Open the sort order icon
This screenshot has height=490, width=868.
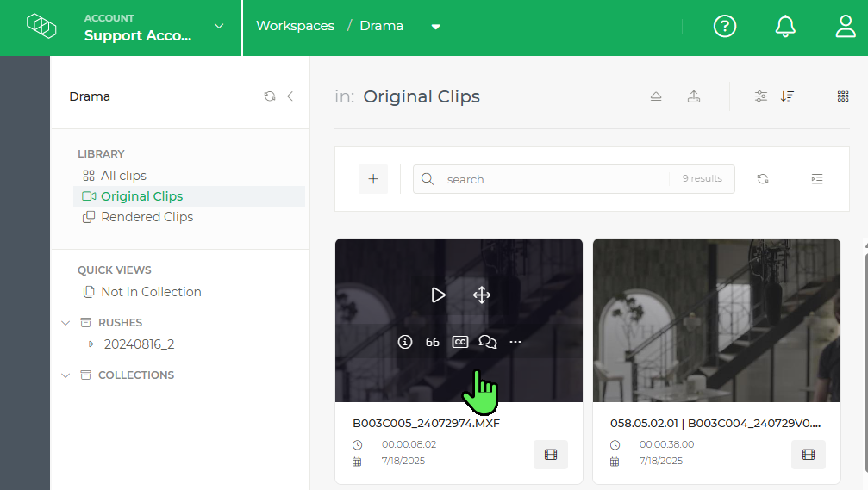tap(787, 96)
